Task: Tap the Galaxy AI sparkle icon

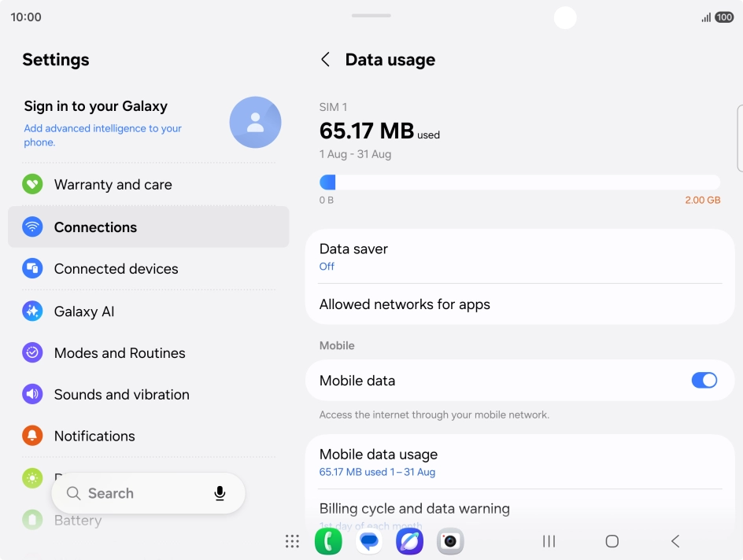Action: pyautogui.click(x=32, y=311)
